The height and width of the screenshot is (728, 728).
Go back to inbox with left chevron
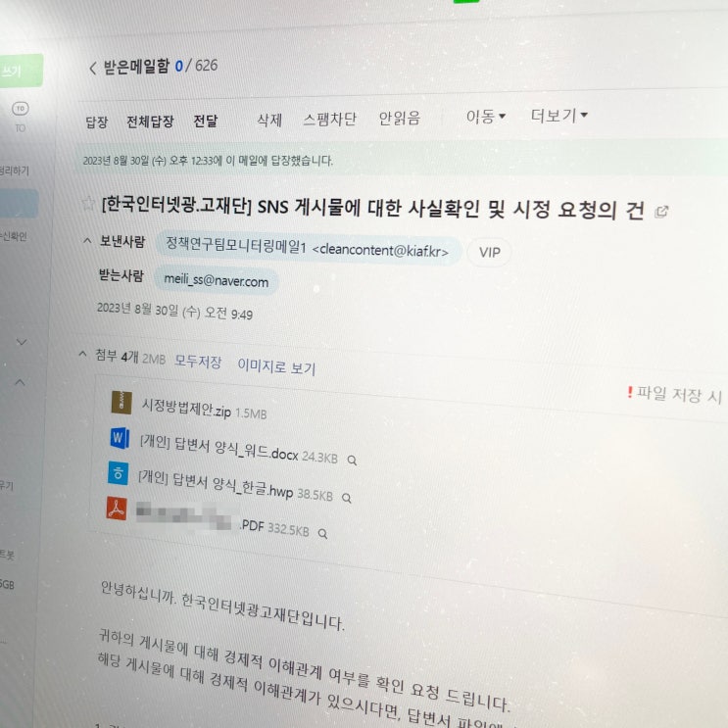pos(93,69)
